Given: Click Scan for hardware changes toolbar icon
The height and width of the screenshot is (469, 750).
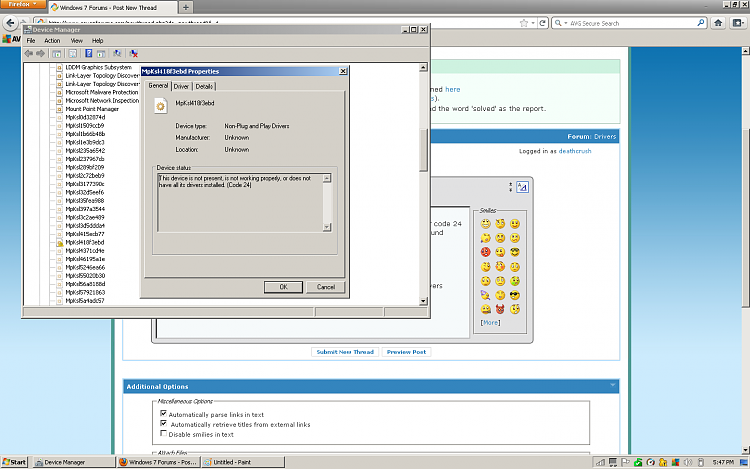Looking at the screenshot, I should (x=117, y=54).
